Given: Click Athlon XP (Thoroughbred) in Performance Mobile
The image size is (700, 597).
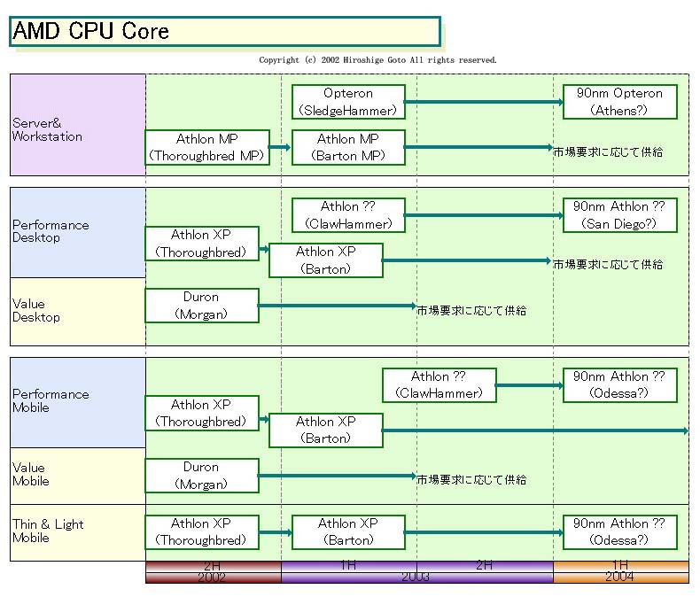Looking at the screenshot, I should (202, 413).
